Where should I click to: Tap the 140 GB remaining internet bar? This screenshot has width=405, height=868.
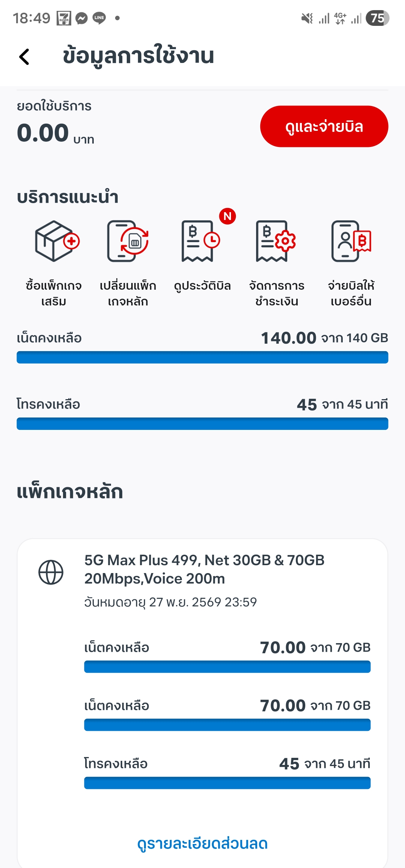(202, 357)
